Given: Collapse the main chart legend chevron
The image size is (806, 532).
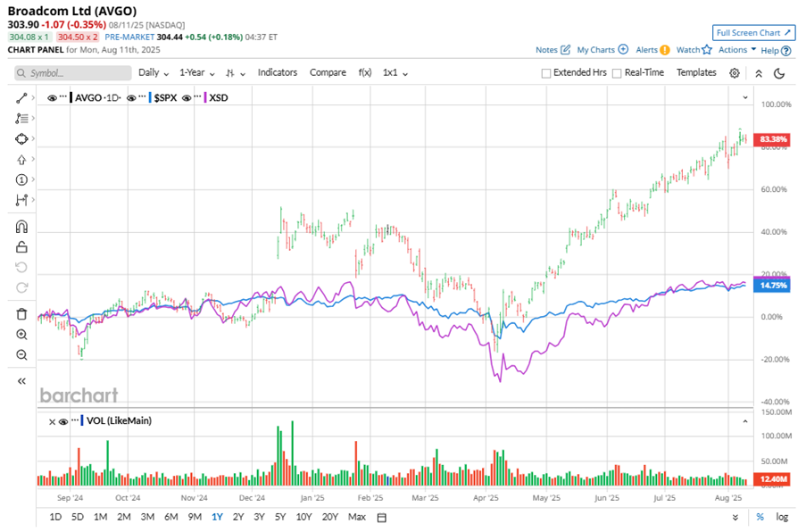Looking at the screenshot, I should (744, 97).
